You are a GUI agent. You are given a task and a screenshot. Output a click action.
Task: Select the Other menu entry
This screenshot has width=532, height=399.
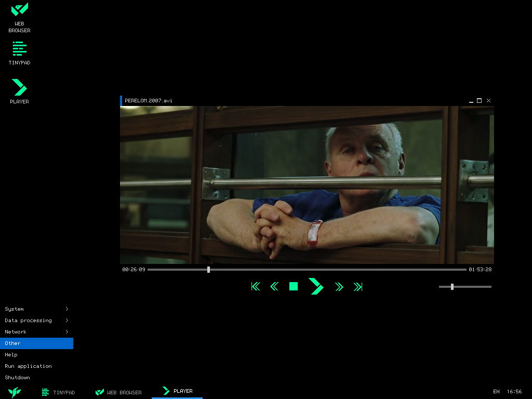click(36, 343)
